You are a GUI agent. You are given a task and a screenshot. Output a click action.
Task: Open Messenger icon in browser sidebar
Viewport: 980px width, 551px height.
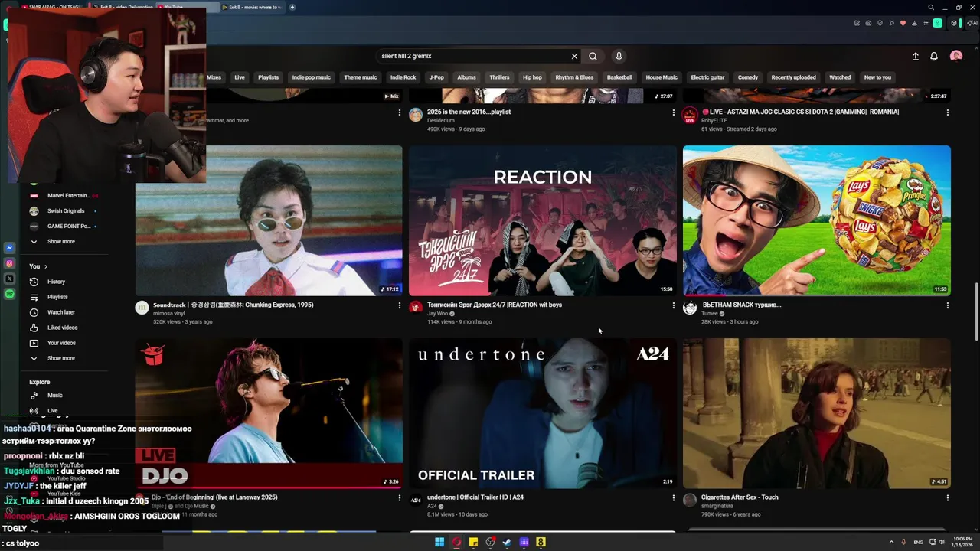[x=9, y=248]
